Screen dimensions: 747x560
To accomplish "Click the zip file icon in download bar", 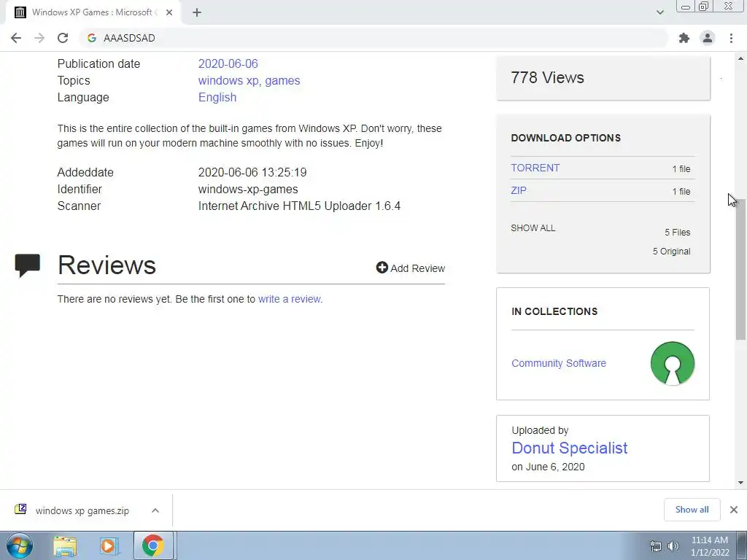I will [x=20, y=510].
